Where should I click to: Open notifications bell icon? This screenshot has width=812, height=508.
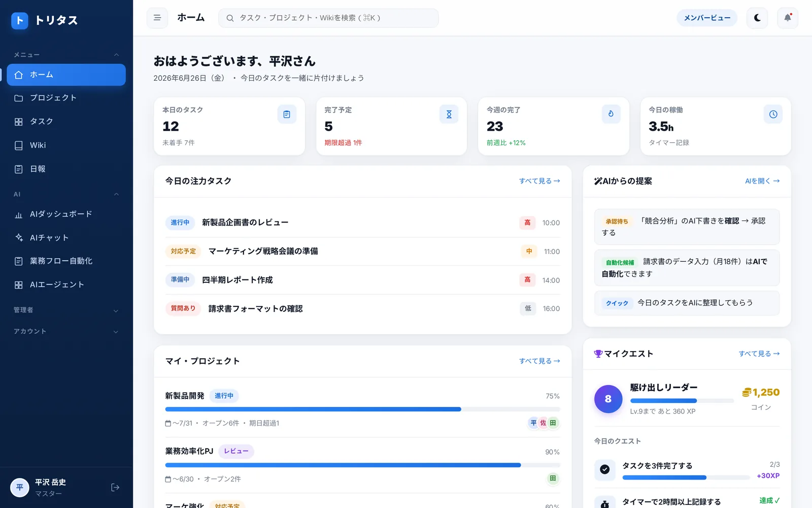(788, 18)
